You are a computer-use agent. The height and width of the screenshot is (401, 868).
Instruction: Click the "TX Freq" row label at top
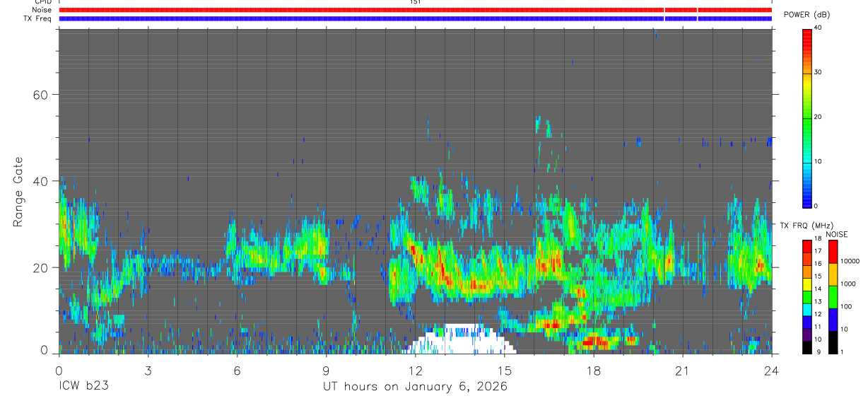coord(39,18)
